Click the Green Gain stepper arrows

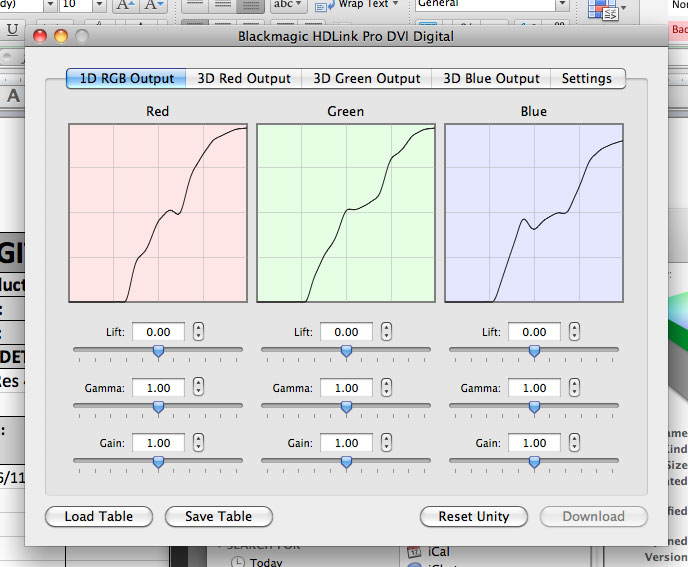pos(386,443)
